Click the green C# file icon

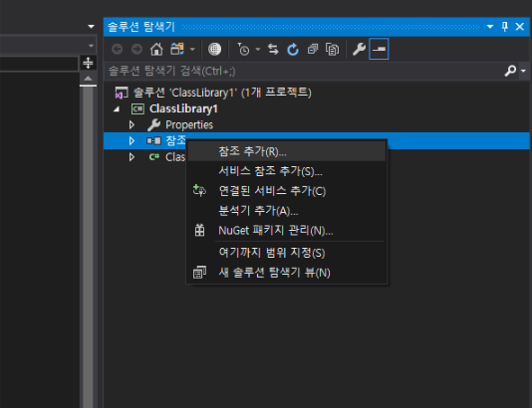click(154, 157)
